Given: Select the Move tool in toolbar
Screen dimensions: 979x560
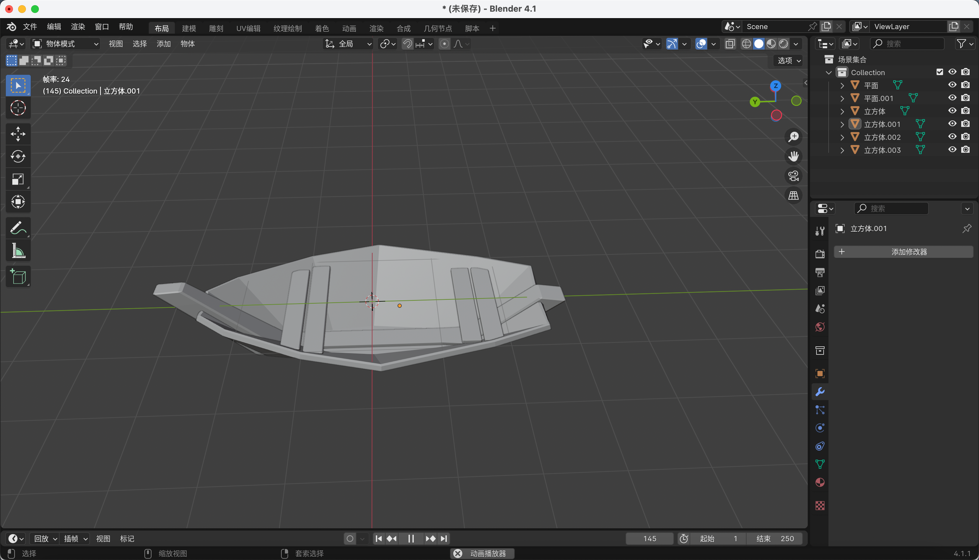Looking at the screenshot, I should 18,134.
